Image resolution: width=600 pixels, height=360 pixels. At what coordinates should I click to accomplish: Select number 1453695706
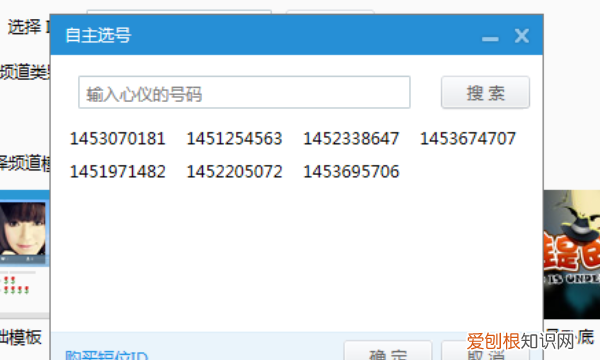tap(351, 171)
